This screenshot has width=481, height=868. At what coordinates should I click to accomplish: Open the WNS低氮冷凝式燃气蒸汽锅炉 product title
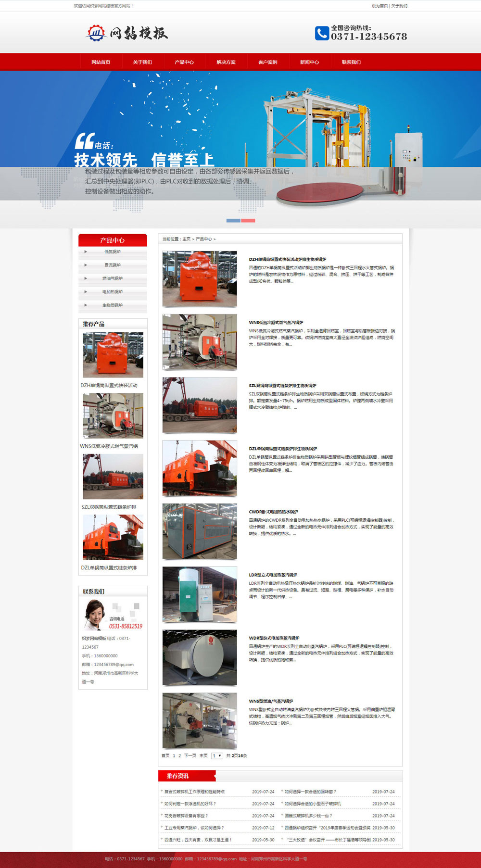276,323
